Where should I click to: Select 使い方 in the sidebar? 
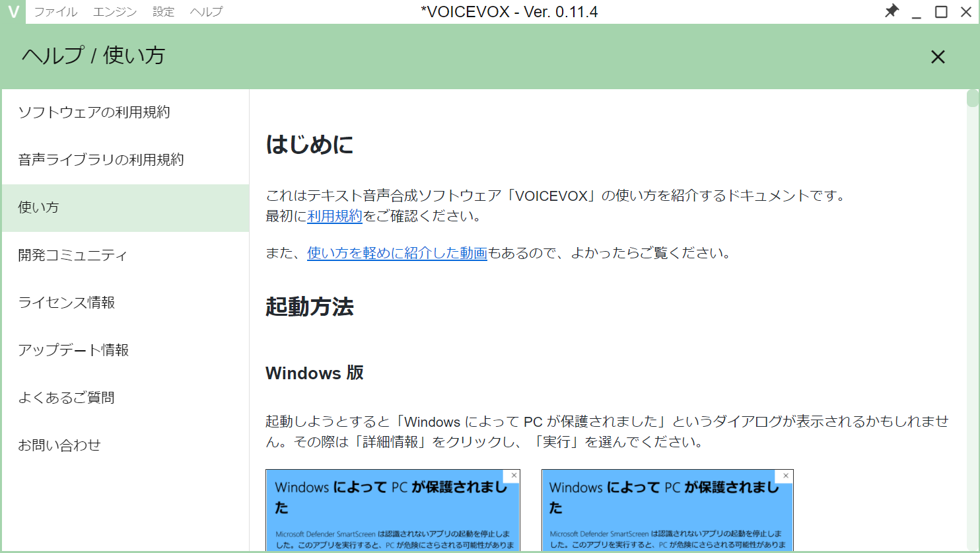tap(125, 207)
